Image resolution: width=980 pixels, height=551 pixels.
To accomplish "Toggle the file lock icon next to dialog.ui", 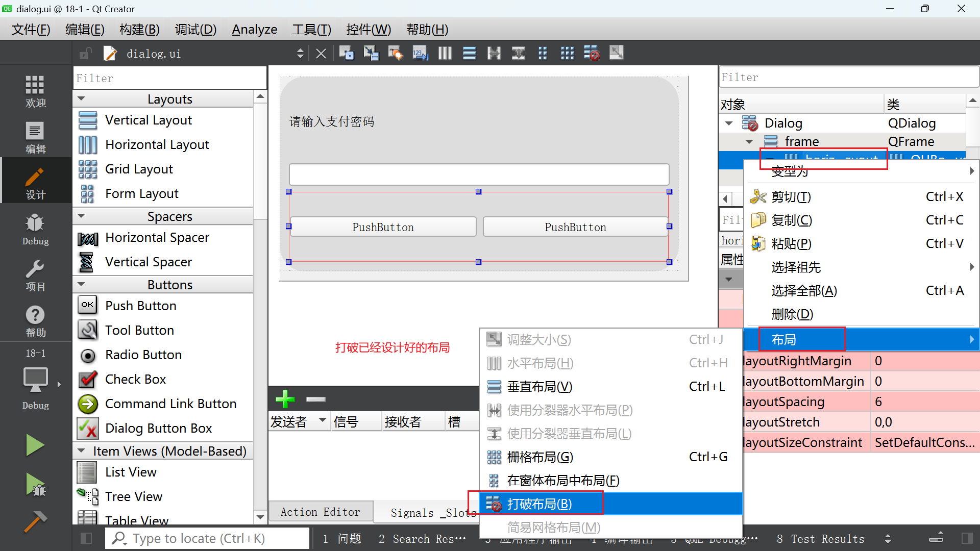I will click(x=85, y=53).
